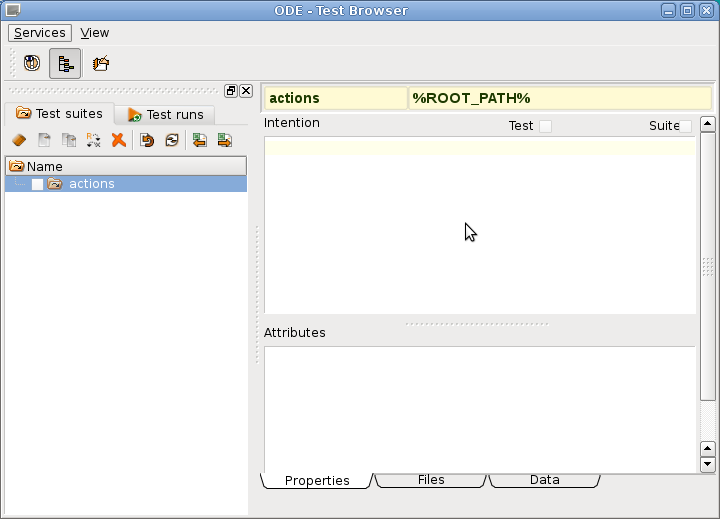
Task: Enable the Test checkbox
Action: tap(545, 126)
